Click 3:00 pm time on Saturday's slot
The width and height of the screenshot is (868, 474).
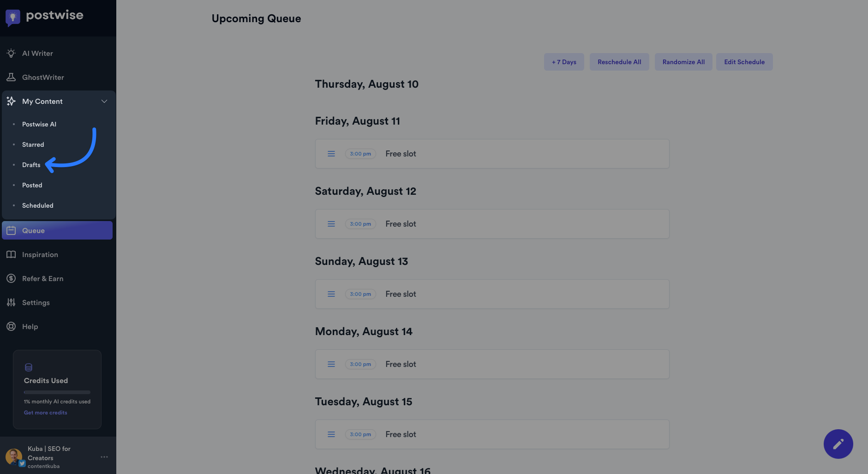360,224
